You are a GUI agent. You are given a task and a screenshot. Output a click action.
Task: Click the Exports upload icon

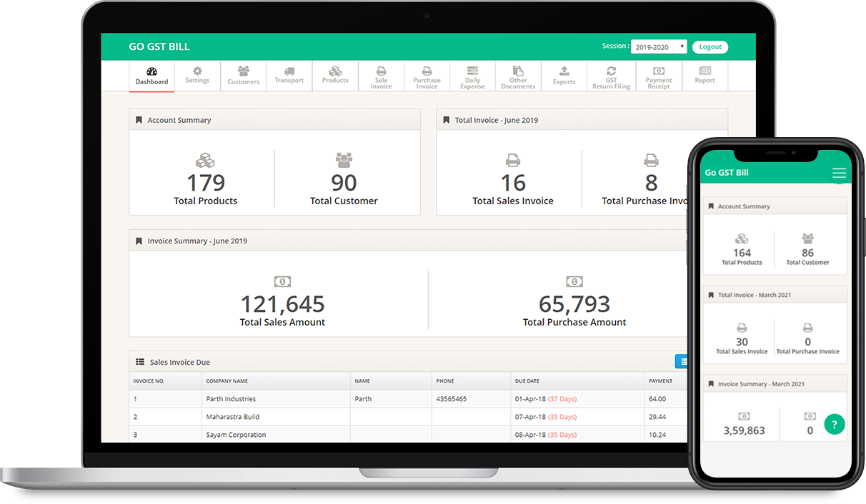click(x=564, y=76)
